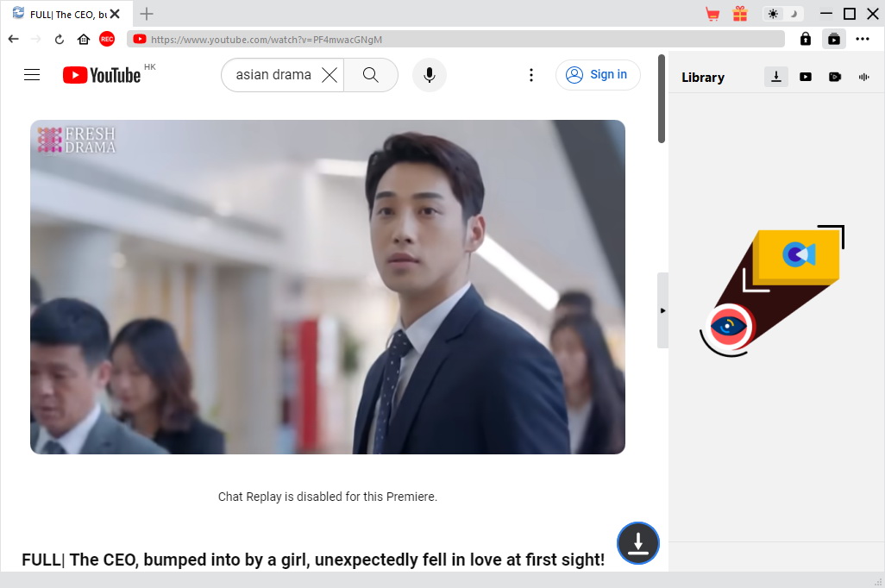Open YouTube settings vertical dots menu
The width and height of the screenshot is (885, 588).
(x=531, y=75)
